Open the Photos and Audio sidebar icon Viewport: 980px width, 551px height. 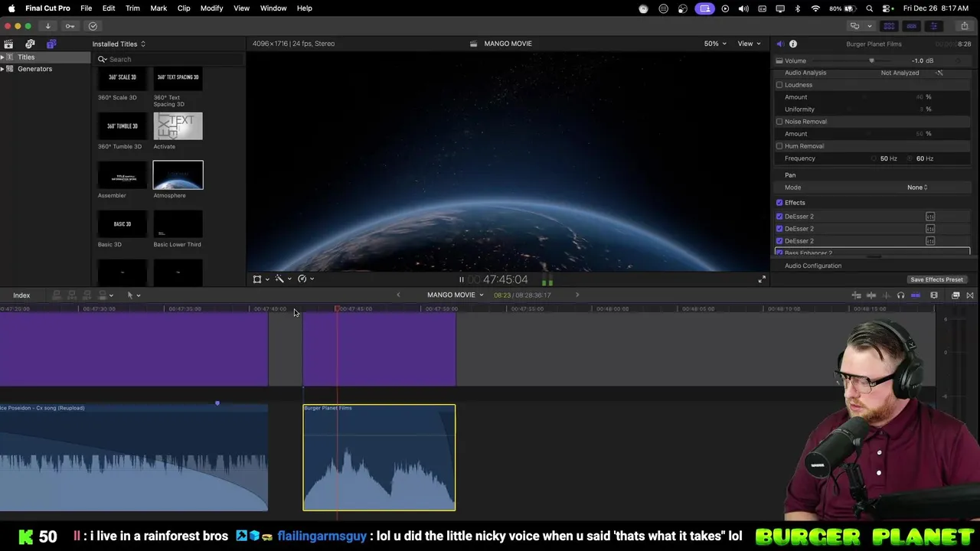(30, 44)
